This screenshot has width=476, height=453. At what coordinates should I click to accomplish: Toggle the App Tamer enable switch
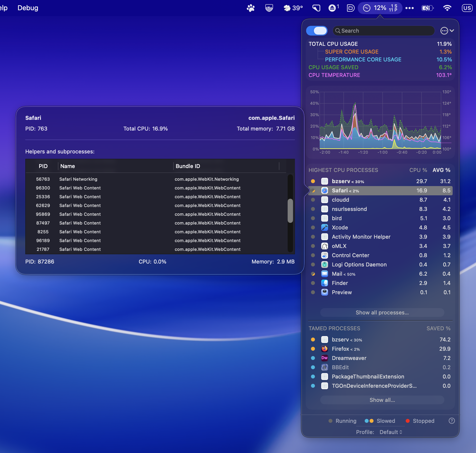[317, 31]
